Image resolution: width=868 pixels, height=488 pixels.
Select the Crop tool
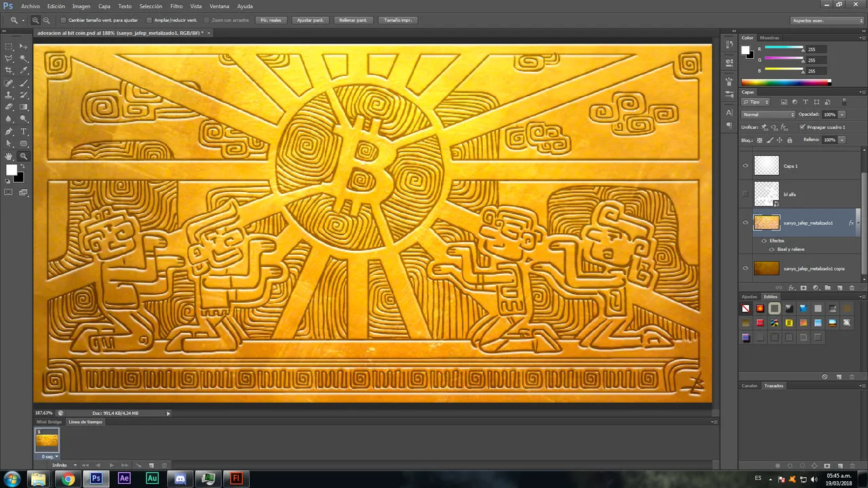tap(9, 70)
